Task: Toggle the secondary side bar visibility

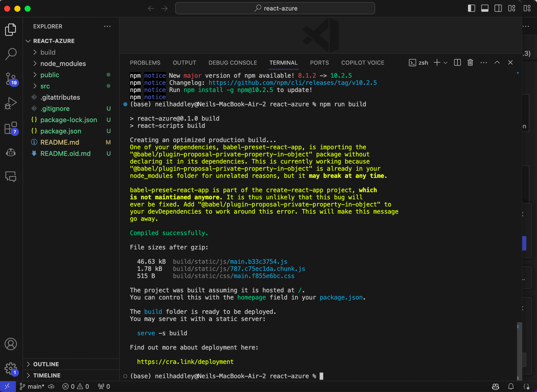Action: pyautogui.click(x=498, y=8)
